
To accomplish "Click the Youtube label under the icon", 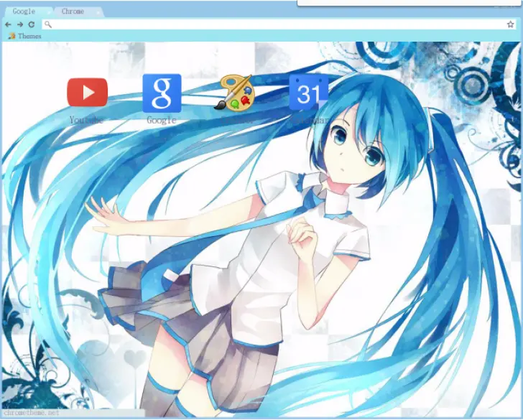I will pyautogui.click(x=87, y=121).
